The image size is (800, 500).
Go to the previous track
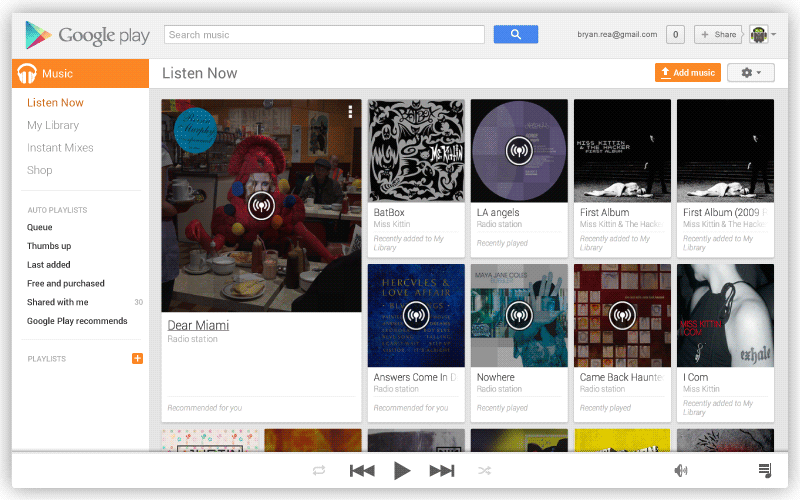pos(362,471)
